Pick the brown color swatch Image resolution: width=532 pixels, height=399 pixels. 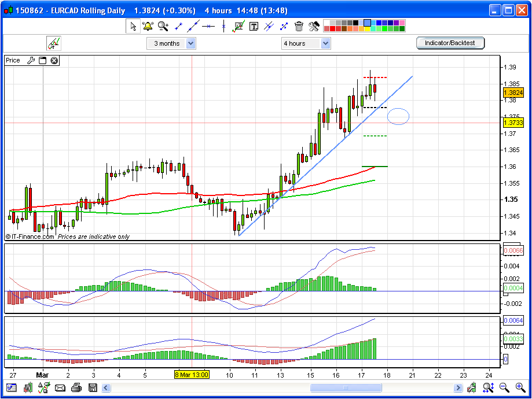click(344, 28)
